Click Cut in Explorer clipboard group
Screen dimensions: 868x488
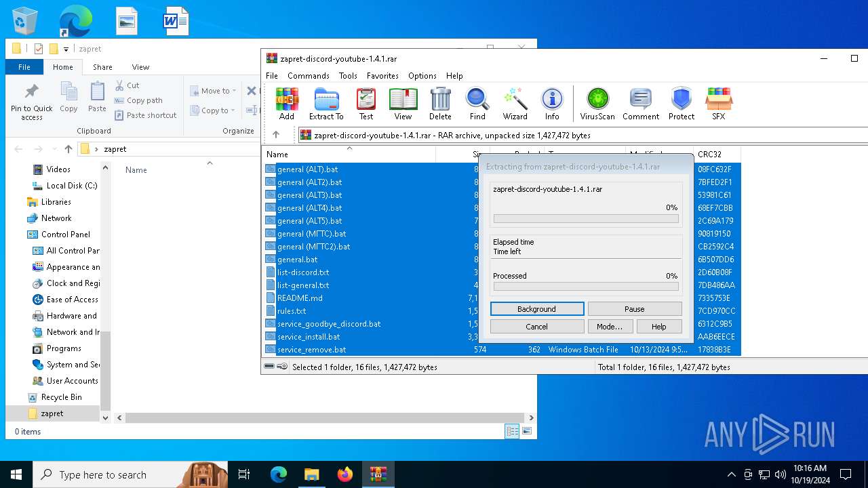(127, 85)
